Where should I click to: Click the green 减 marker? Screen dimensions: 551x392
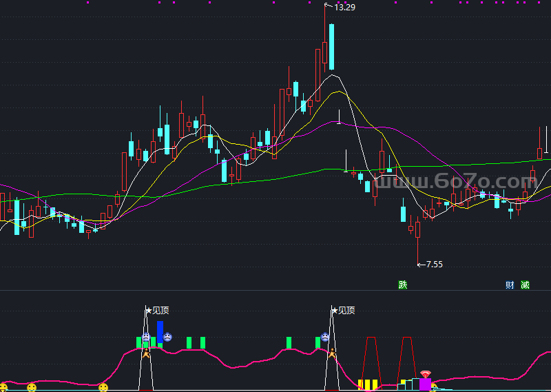526,285
